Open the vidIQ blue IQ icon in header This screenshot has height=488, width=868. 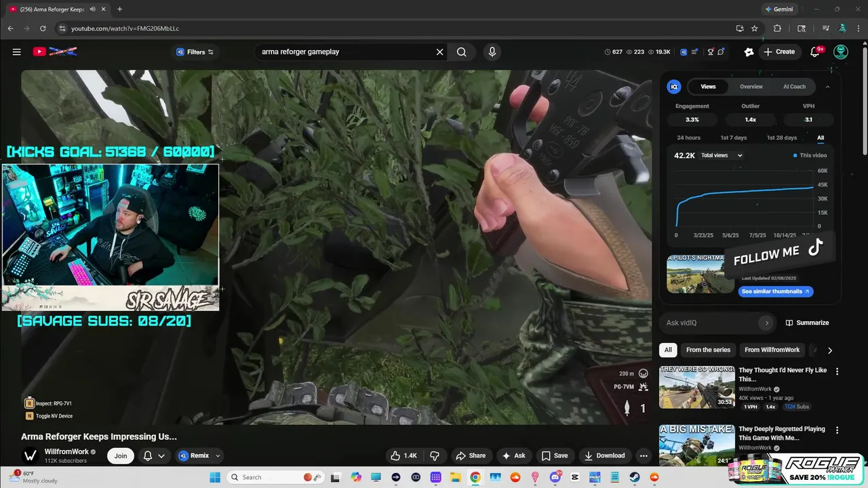pyautogui.click(x=684, y=52)
